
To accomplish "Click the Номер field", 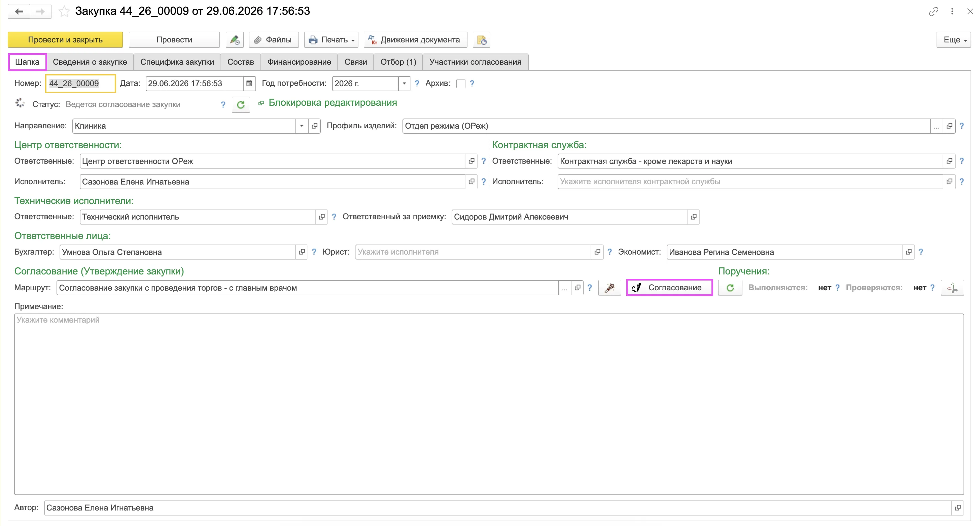I will [x=80, y=84].
